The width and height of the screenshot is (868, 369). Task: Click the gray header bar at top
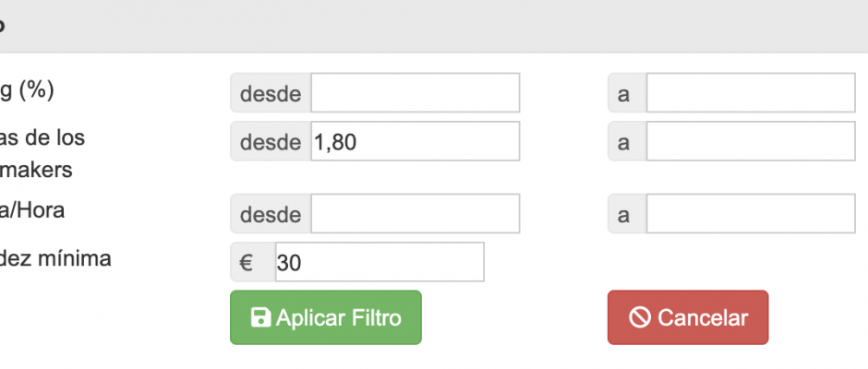click(434, 26)
